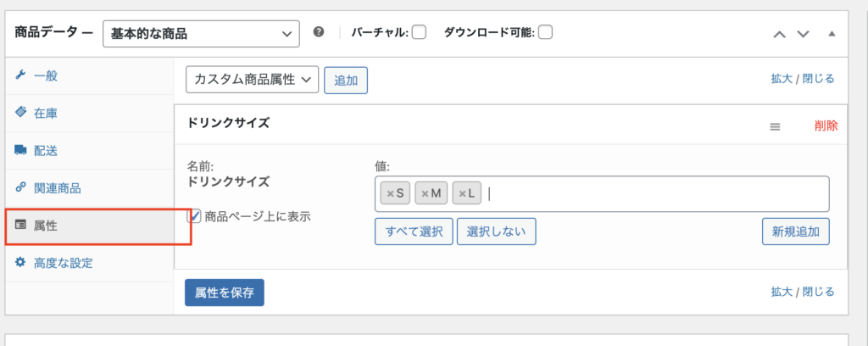
Task: Open the カスタム商品属性 dropdown
Action: 252,80
